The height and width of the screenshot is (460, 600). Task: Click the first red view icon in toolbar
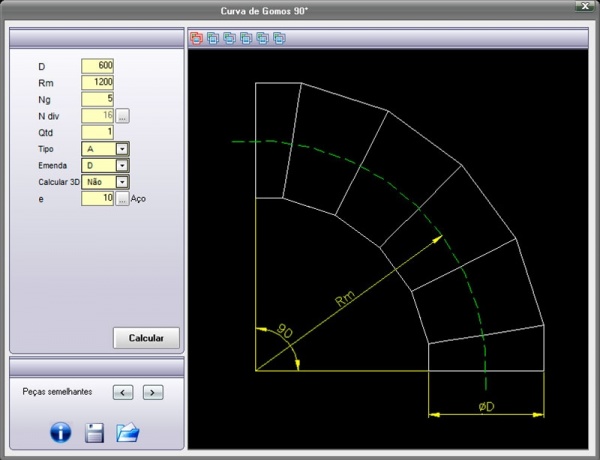tap(196, 39)
